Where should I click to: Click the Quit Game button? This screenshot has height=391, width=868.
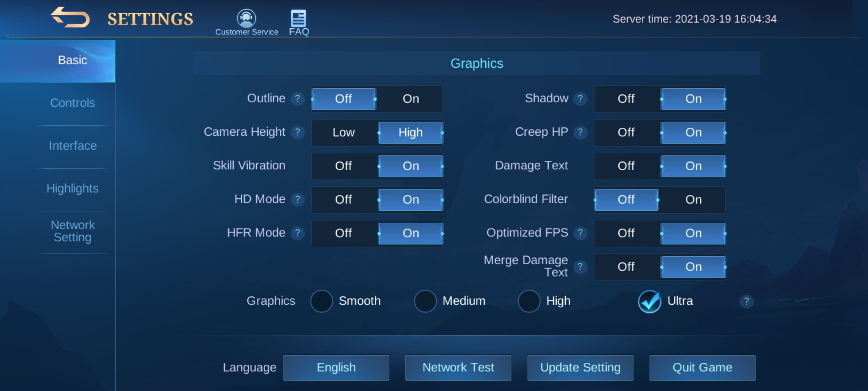[702, 367]
